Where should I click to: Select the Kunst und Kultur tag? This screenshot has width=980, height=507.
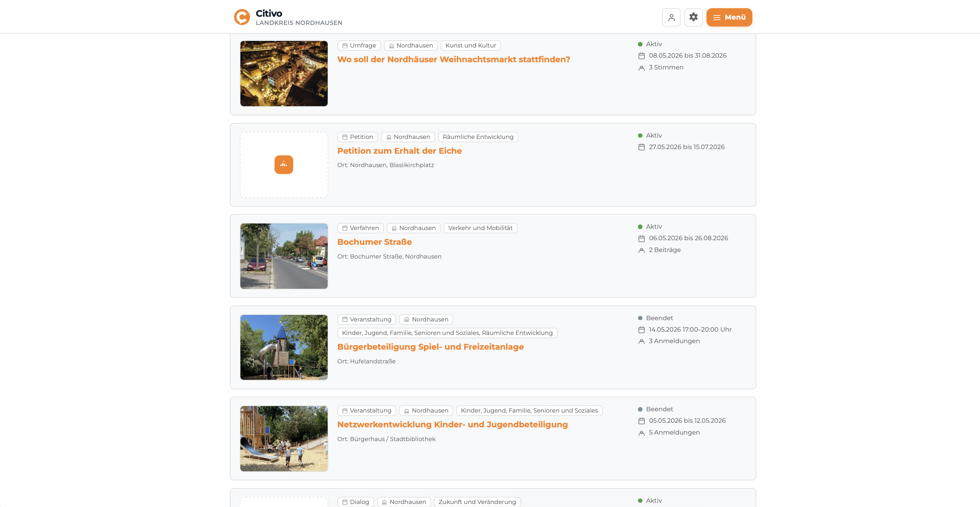[x=471, y=46]
